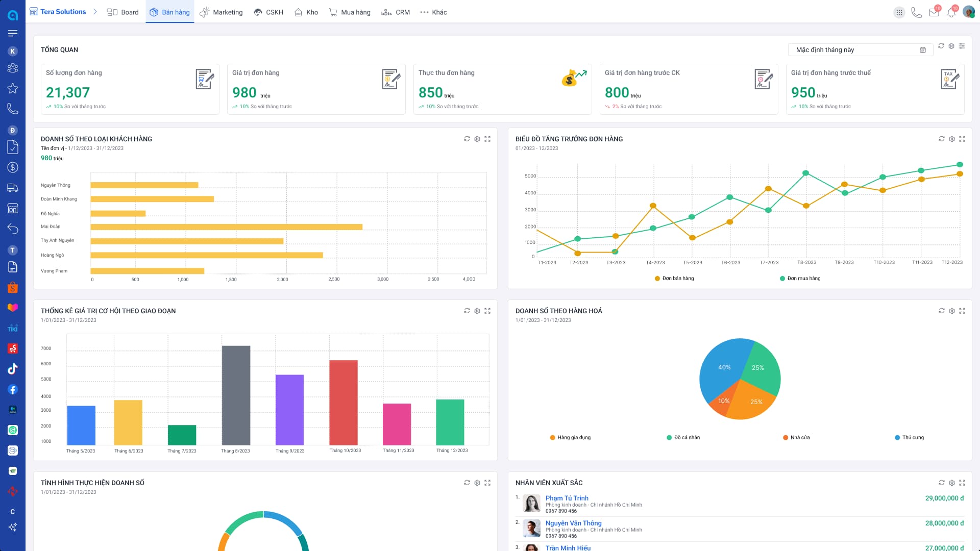Open the mail inbox icon
980x551 pixels.
(x=934, y=12)
